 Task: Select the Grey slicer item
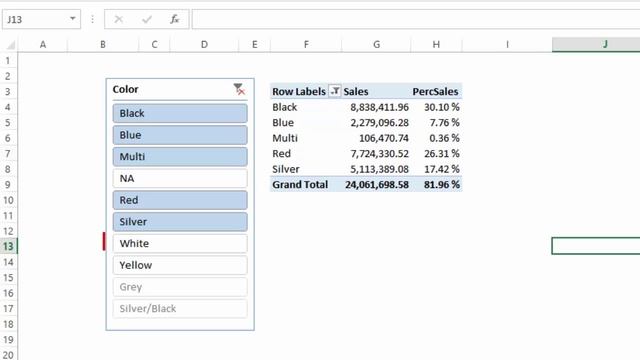(x=180, y=287)
